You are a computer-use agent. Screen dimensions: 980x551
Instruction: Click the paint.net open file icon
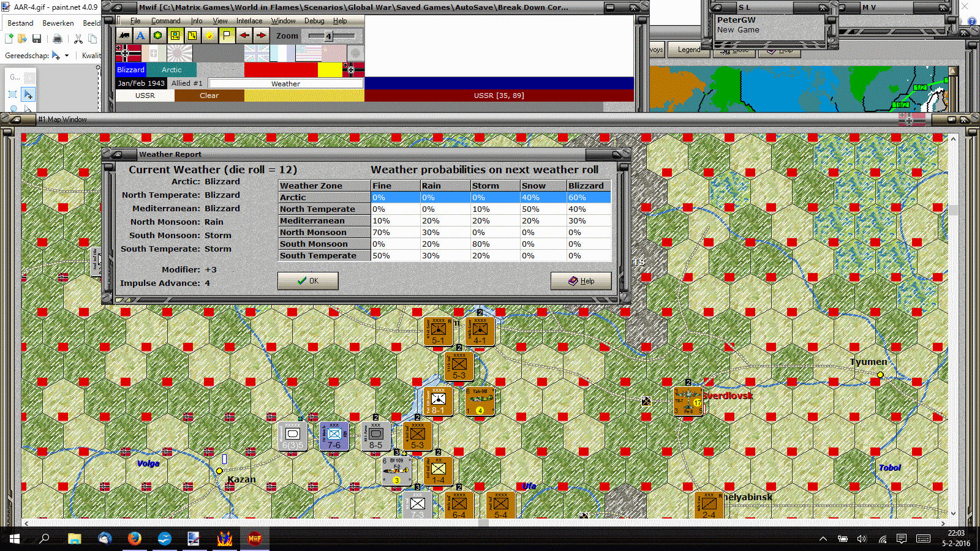point(22,39)
